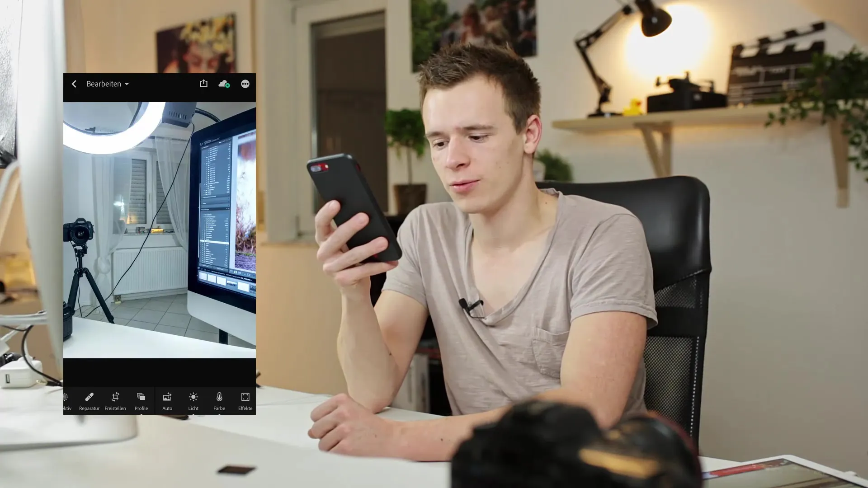Open the Licht (Light) panel
The height and width of the screenshot is (488, 868).
193,399
